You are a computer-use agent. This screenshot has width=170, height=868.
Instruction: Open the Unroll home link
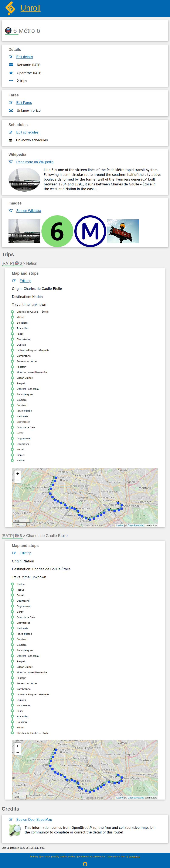[x=30, y=8]
